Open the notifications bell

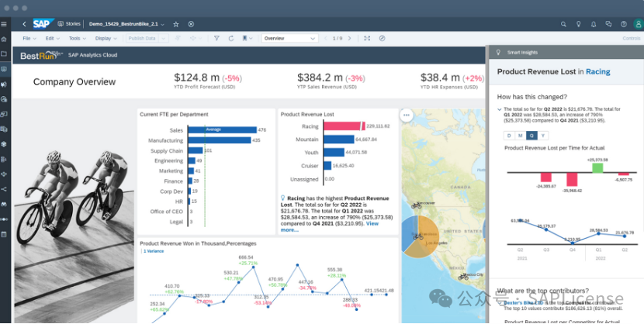point(594,24)
